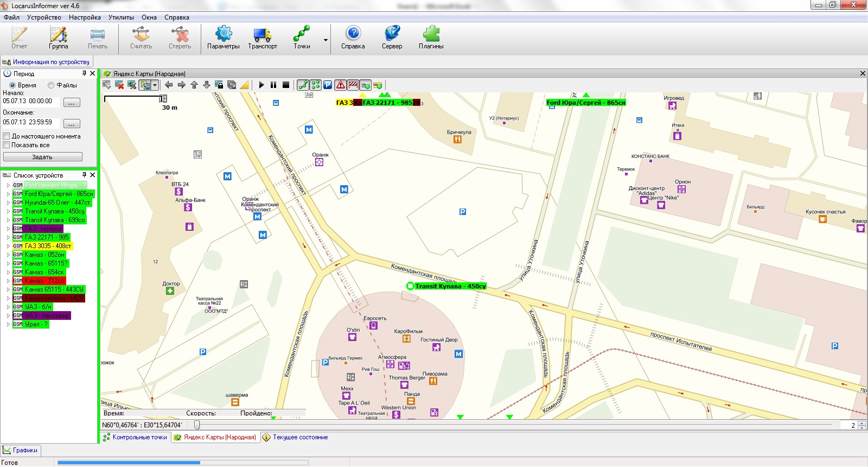The height and width of the screenshot is (467, 868).
Task: Click the Начало date field
Action: coord(30,101)
